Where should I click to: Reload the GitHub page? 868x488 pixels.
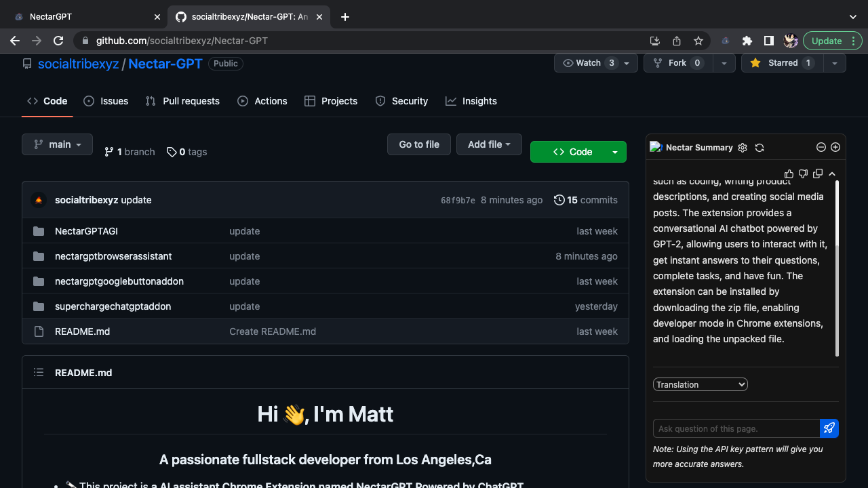(58, 41)
